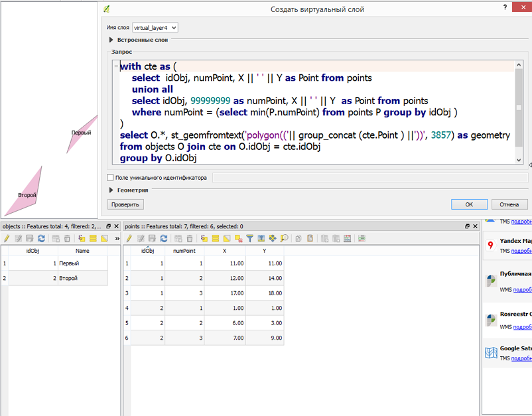532x416 pixels.
Task: Click delete trash icon in objects toolbar
Action: coord(67,238)
